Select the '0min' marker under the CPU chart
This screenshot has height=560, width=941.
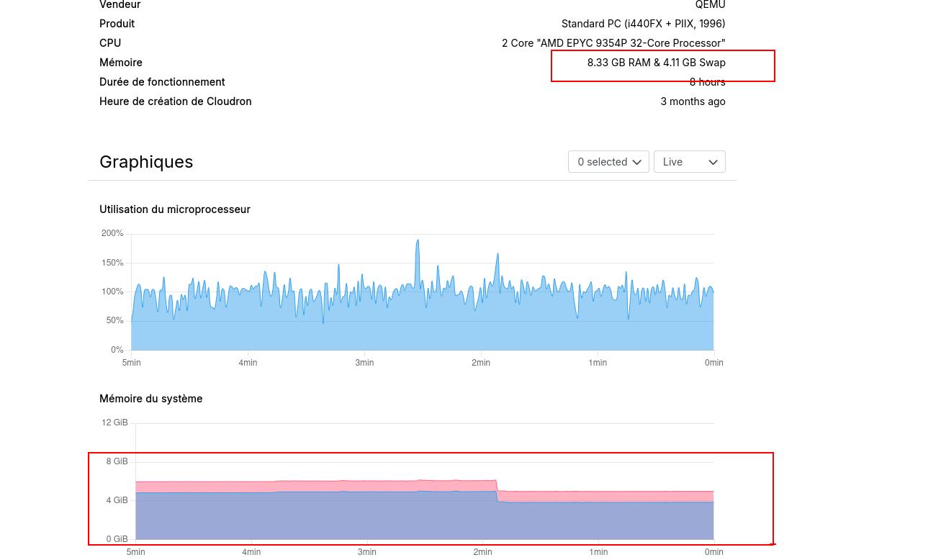(713, 362)
